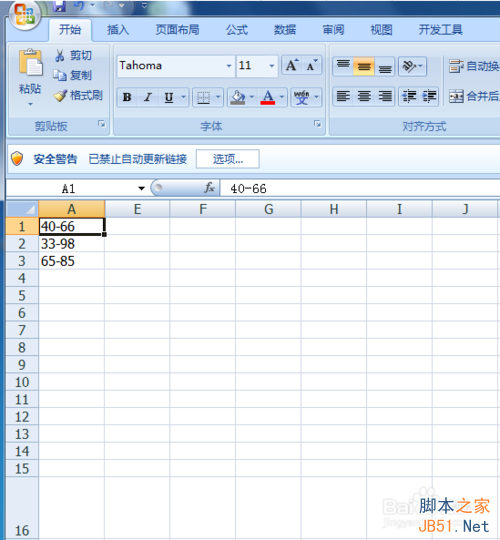Click the security warning shield icon
Image resolution: width=500 pixels, height=540 pixels.
click(17, 159)
